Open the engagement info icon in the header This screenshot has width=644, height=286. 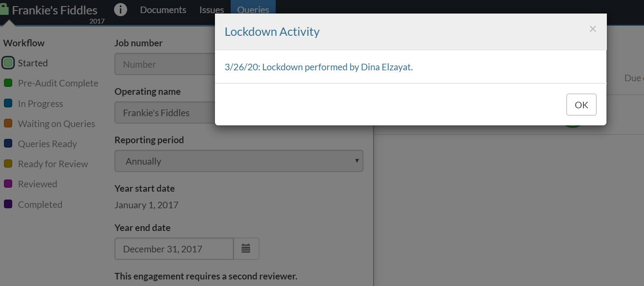point(121,9)
